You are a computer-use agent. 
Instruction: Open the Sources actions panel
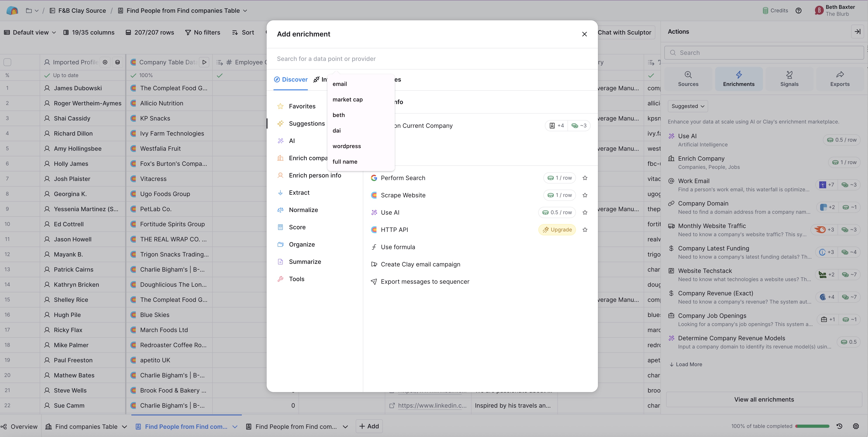coord(688,79)
